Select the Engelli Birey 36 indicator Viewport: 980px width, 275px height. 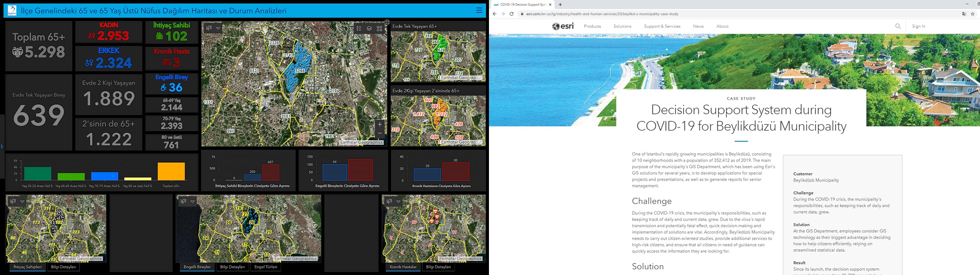coord(171,84)
